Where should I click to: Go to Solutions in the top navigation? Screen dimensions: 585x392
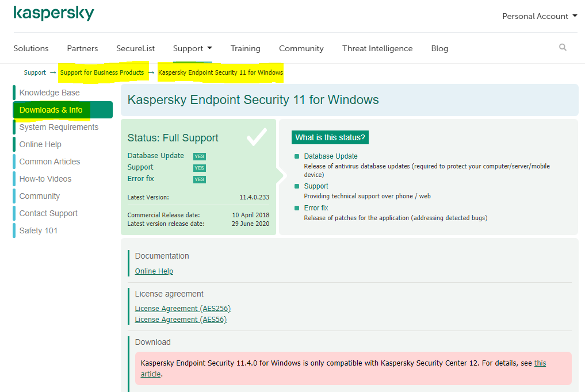click(31, 48)
